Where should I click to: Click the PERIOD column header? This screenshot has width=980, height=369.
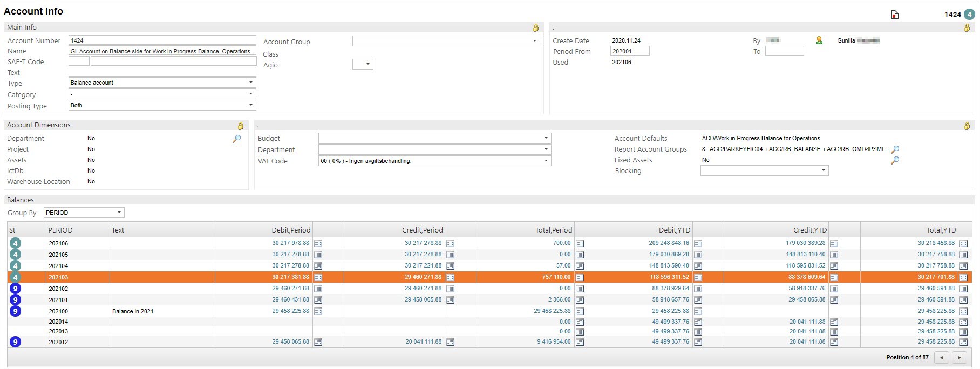pos(60,230)
